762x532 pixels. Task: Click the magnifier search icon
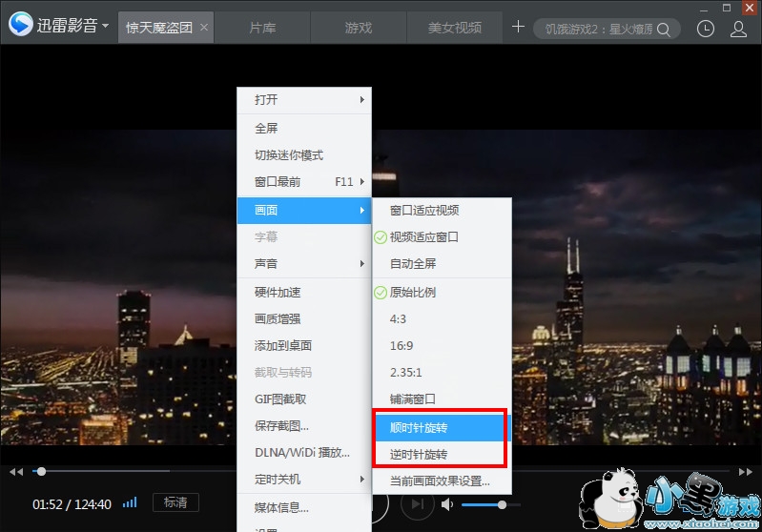664,30
